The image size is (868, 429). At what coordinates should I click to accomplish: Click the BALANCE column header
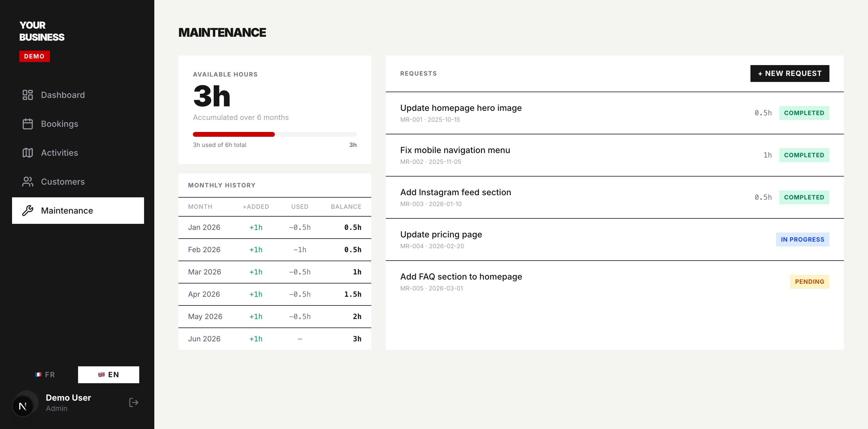pyautogui.click(x=346, y=206)
